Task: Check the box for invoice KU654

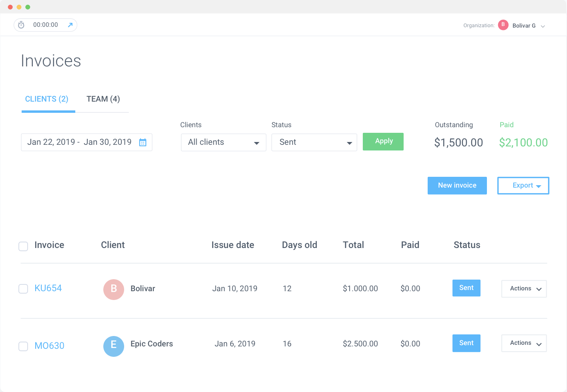Action: pyautogui.click(x=23, y=289)
